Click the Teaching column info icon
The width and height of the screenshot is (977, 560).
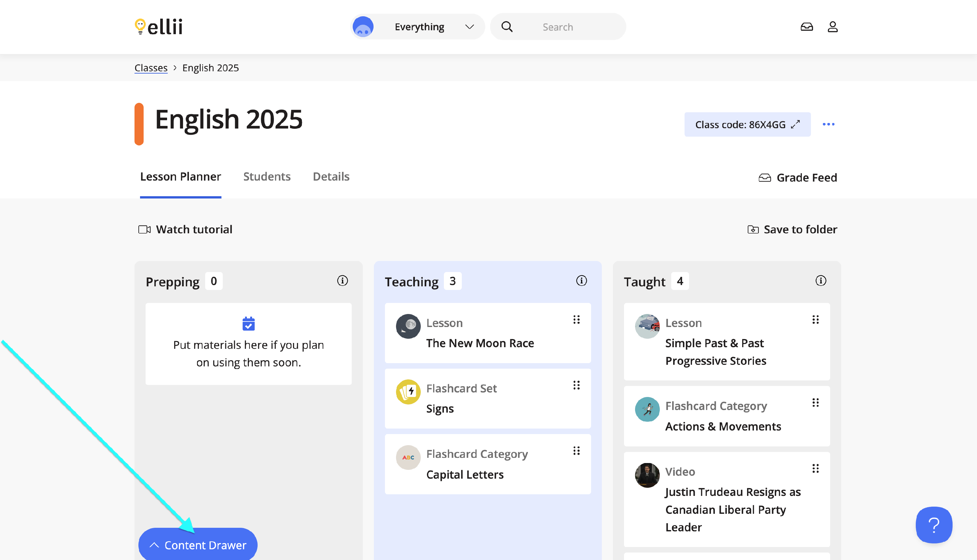pyautogui.click(x=581, y=281)
